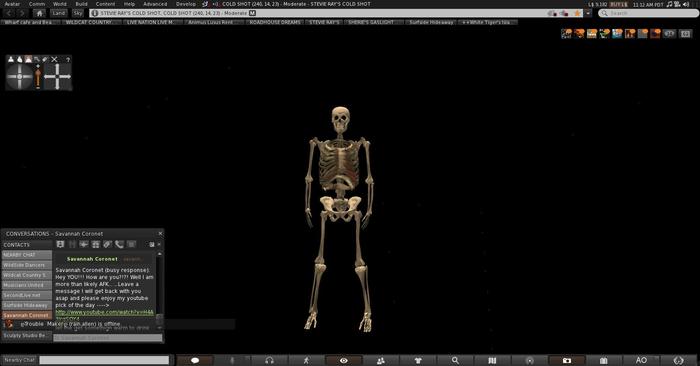Open the Advanced menu
The height and width of the screenshot is (366, 700).
pyautogui.click(x=155, y=4)
